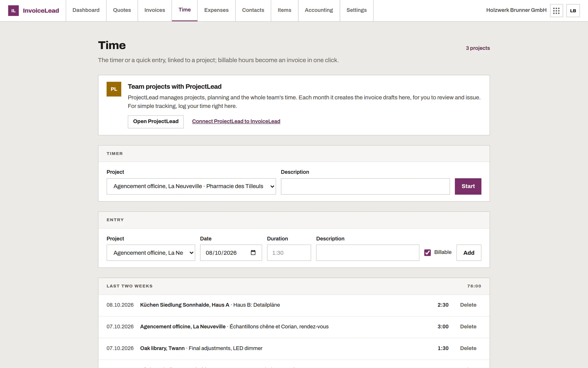Select the Time tab

(185, 10)
